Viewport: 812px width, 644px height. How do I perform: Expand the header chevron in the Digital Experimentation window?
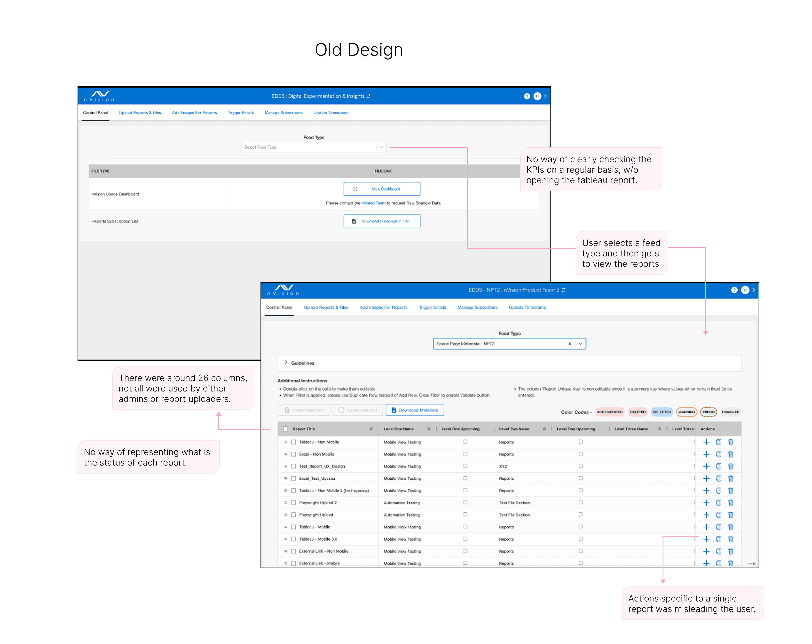coord(545,97)
